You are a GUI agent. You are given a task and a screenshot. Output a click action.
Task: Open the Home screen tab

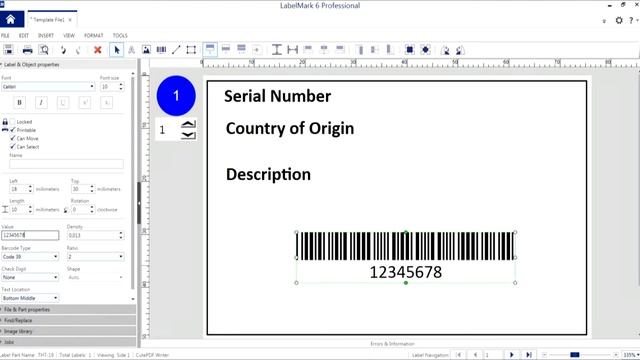11,19
